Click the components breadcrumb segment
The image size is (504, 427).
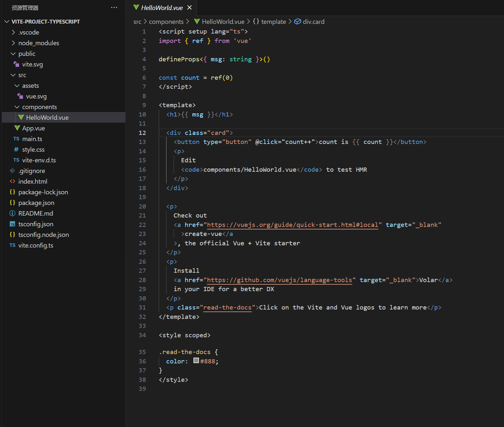click(x=166, y=22)
